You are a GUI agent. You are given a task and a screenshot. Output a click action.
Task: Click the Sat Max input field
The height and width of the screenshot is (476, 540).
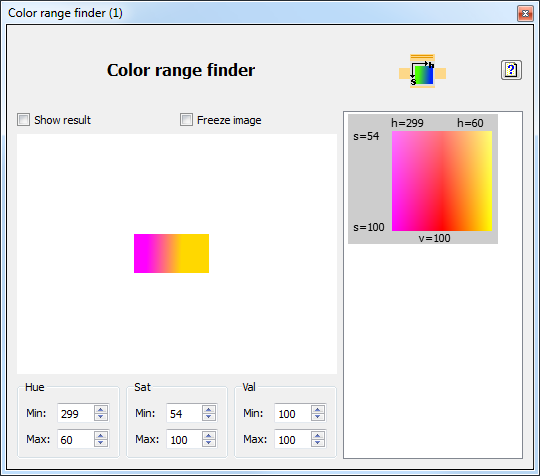pyautogui.click(x=184, y=439)
